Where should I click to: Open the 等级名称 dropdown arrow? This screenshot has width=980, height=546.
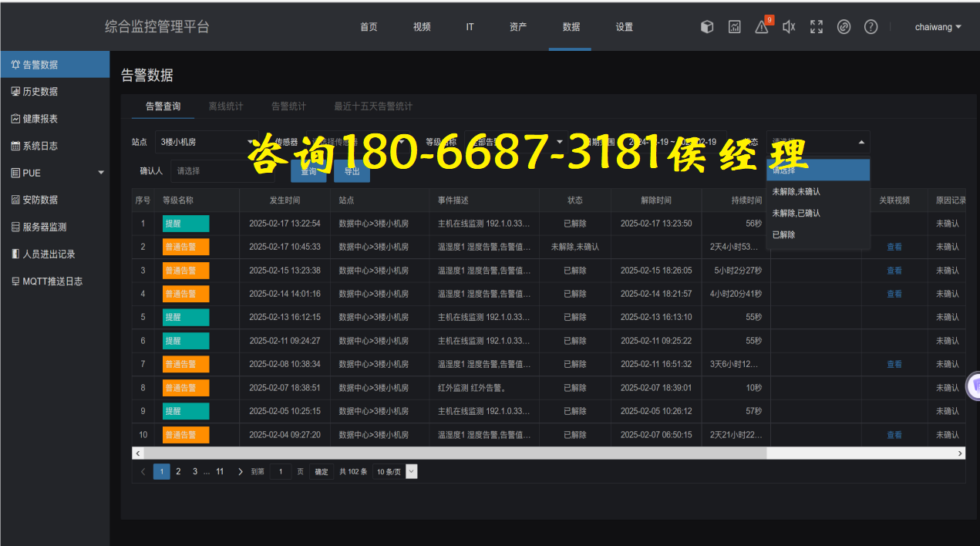pos(560,142)
